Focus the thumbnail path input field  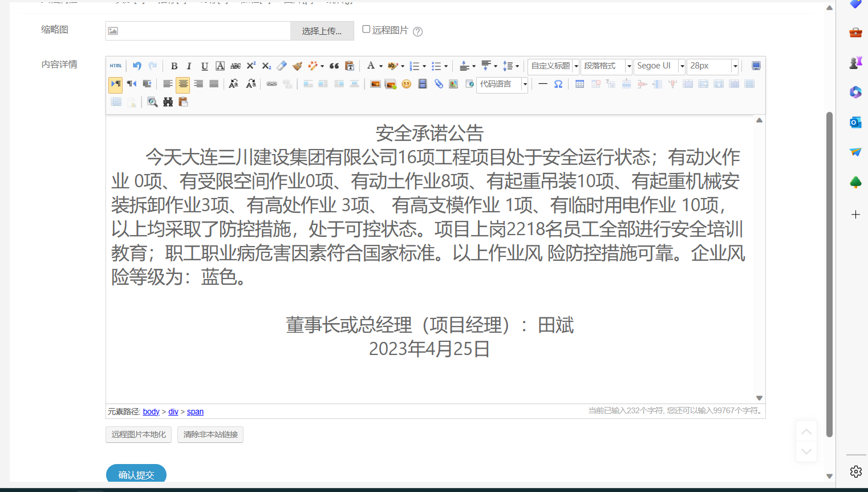[198, 31]
